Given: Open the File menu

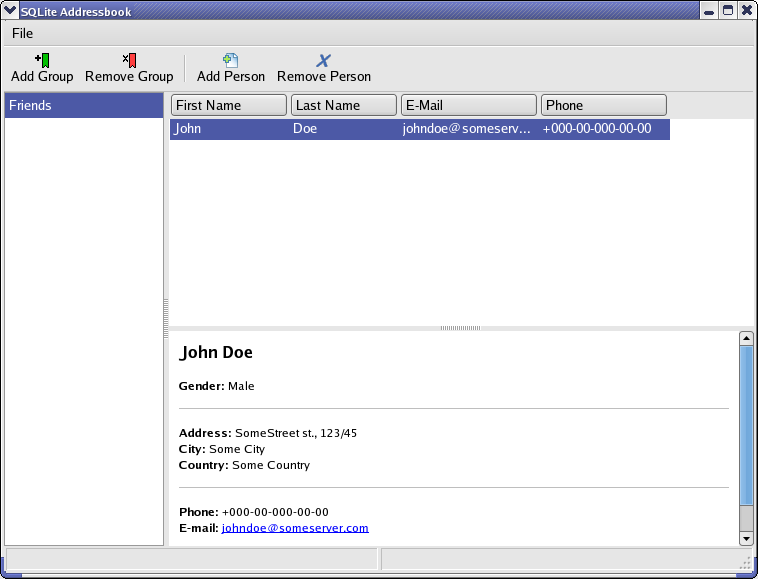Looking at the screenshot, I should 22,33.
